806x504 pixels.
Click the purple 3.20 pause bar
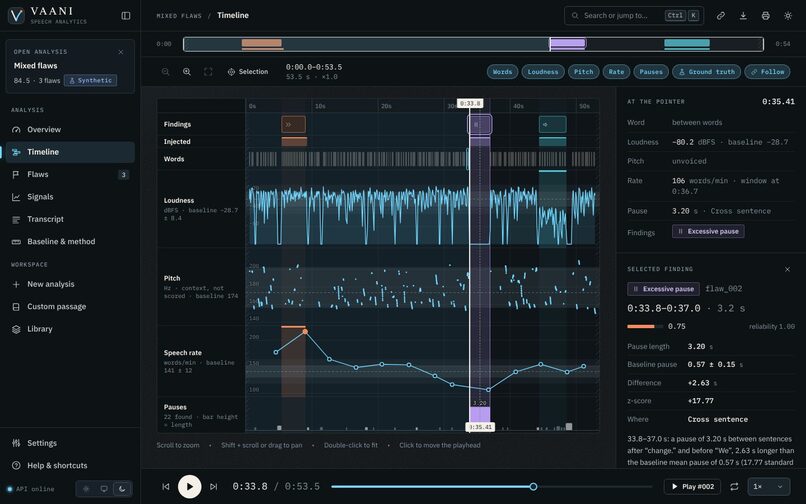click(x=480, y=415)
